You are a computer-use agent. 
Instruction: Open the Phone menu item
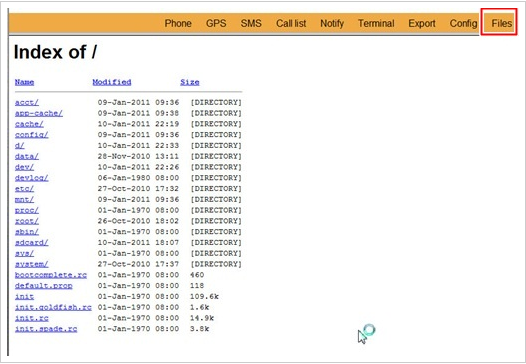pos(178,23)
